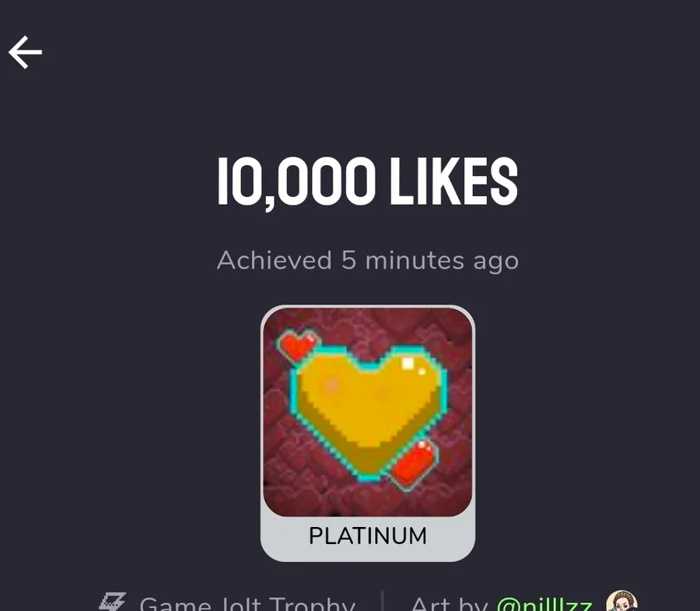Click the 10,000 LIKES title
The height and width of the screenshot is (611, 700).
[x=367, y=181]
